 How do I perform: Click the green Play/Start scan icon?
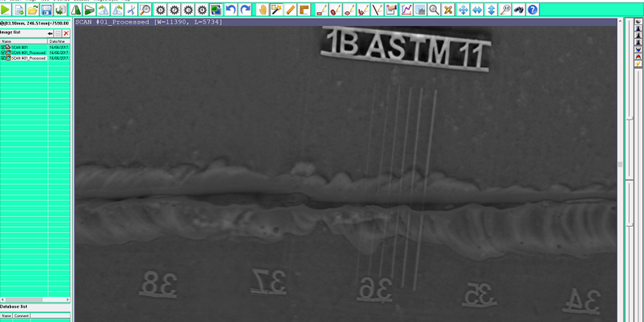coord(6,9)
